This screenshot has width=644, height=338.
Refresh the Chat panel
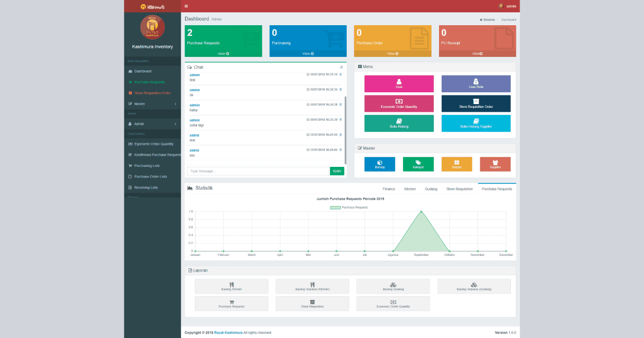tap(341, 67)
